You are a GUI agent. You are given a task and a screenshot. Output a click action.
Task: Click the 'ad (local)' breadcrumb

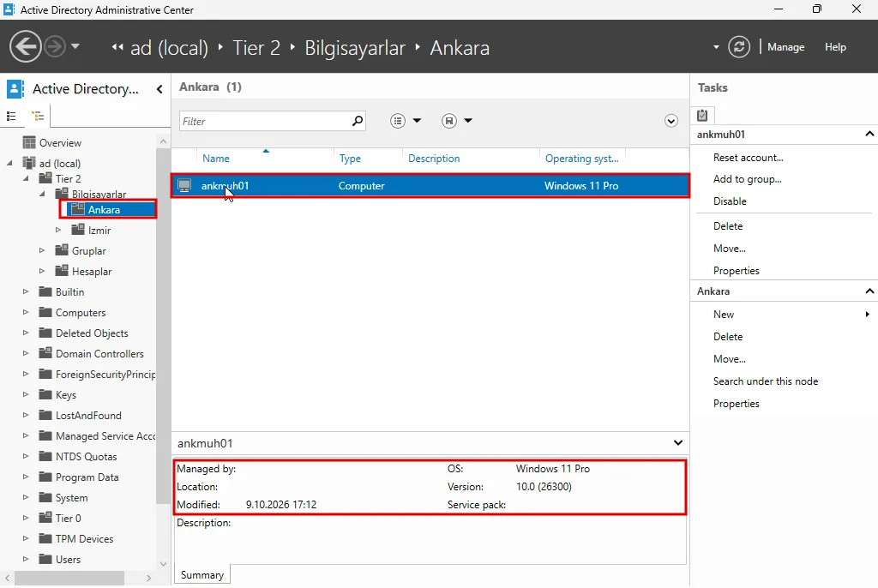tap(169, 48)
